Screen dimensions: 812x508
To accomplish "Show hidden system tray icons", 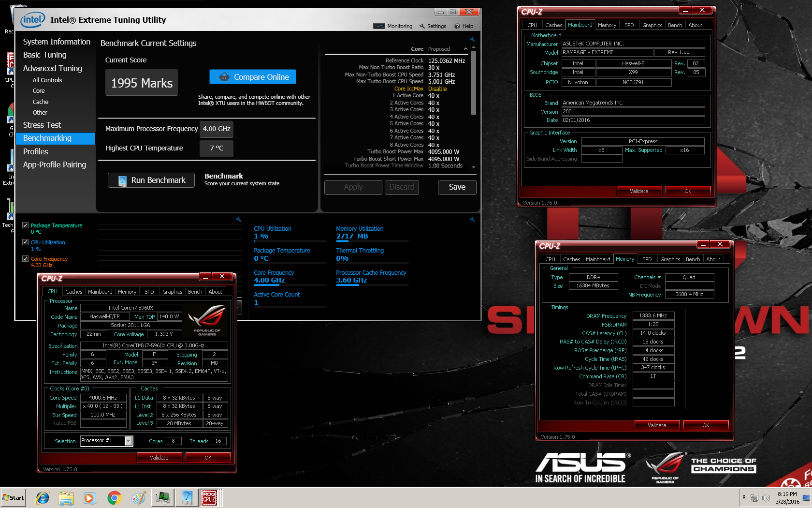I will coord(744,497).
